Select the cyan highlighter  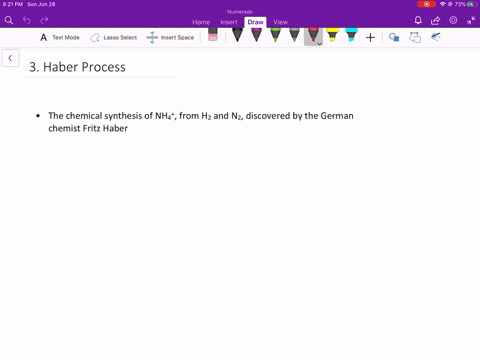click(351, 35)
